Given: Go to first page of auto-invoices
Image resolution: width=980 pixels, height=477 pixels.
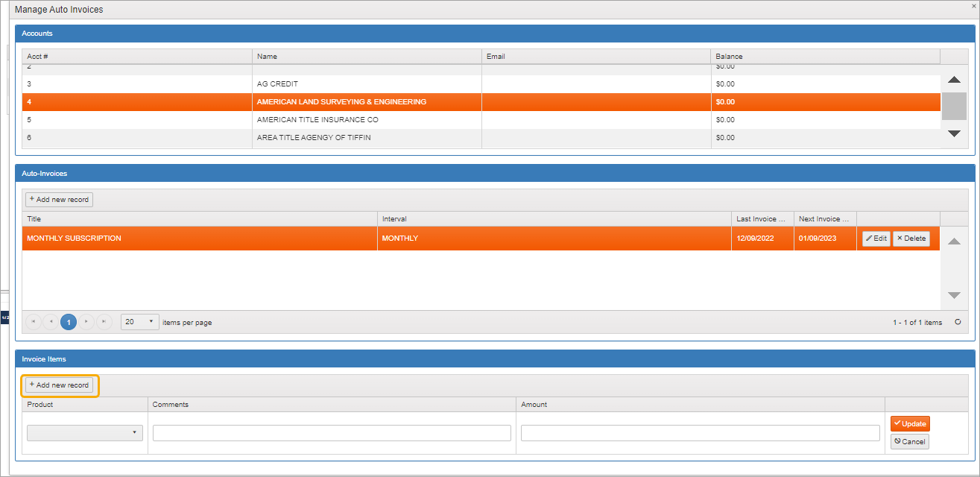Looking at the screenshot, I should coord(33,322).
